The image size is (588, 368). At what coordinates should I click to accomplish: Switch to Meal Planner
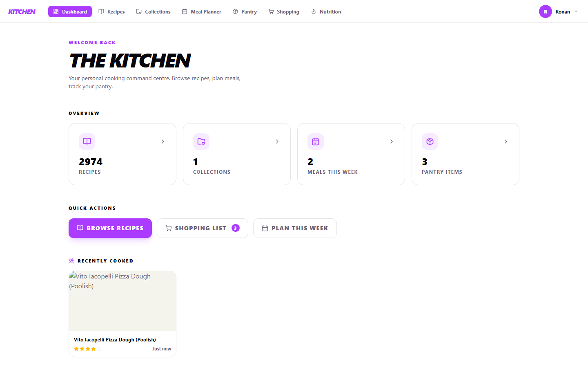point(202,11)
